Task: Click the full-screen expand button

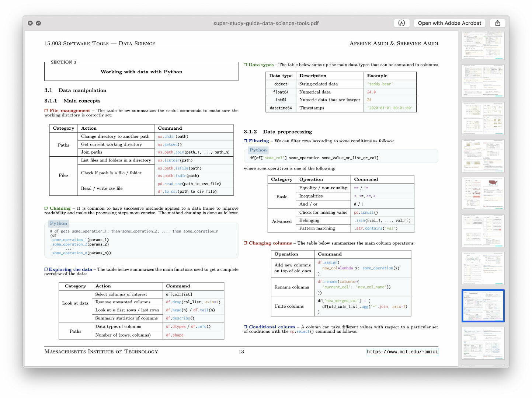Action: tap(38, 23)
